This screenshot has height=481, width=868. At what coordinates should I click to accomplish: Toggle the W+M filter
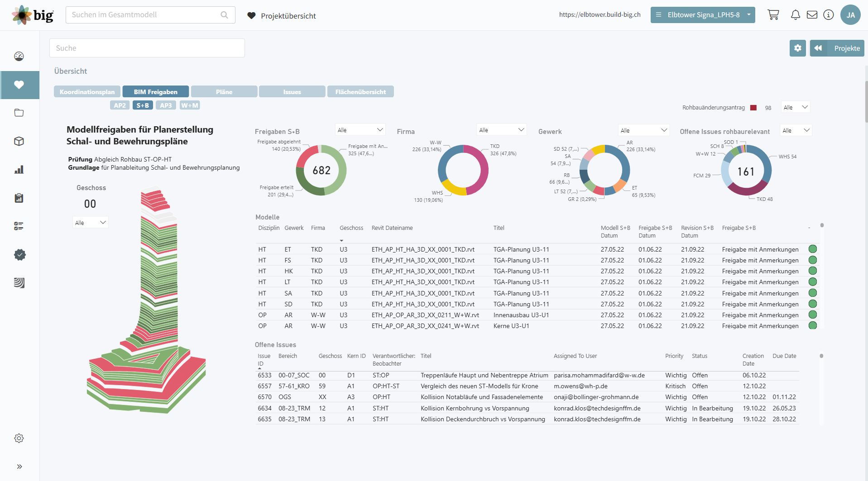[x=190, y=105]
